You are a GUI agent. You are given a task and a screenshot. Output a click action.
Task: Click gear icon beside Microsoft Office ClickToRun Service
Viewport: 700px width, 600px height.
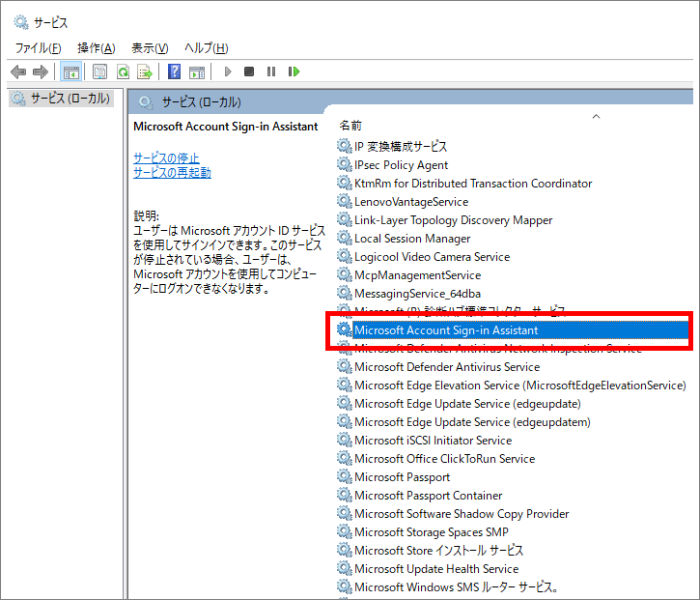tap(344, 458)
